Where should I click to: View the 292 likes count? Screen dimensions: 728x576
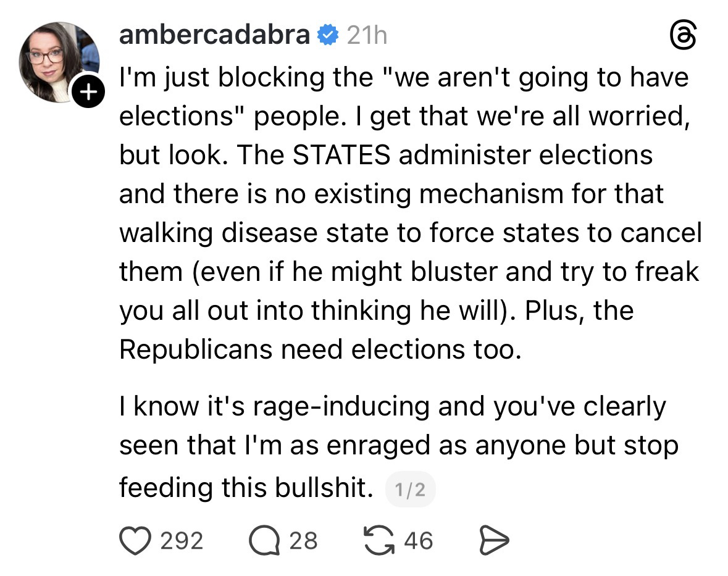point(182,541)
